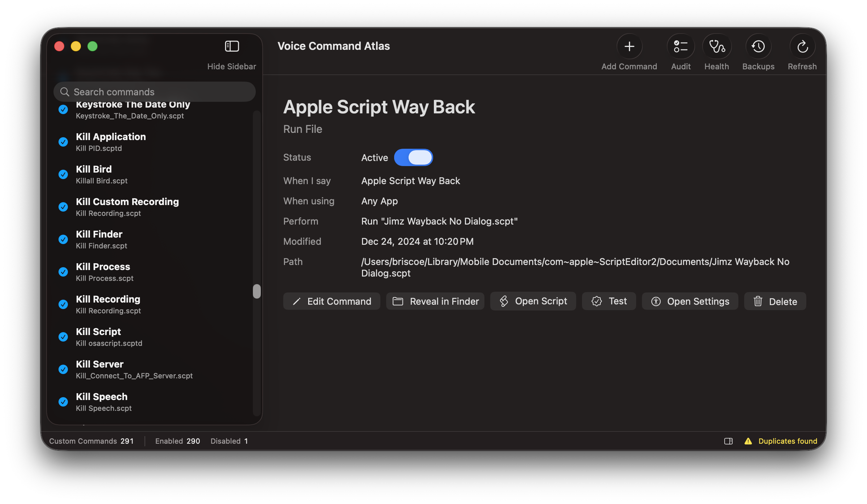Open the Backups clock icon

758,46
